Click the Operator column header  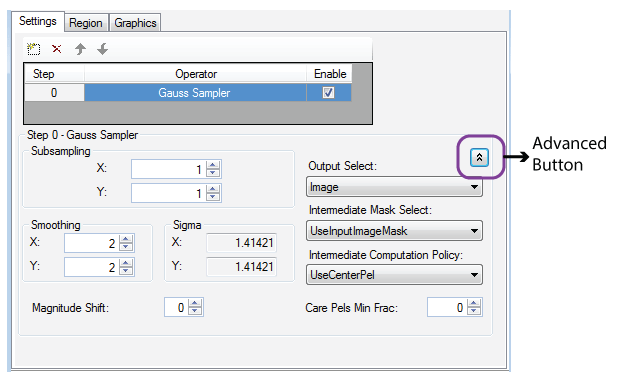coord(195,74)
